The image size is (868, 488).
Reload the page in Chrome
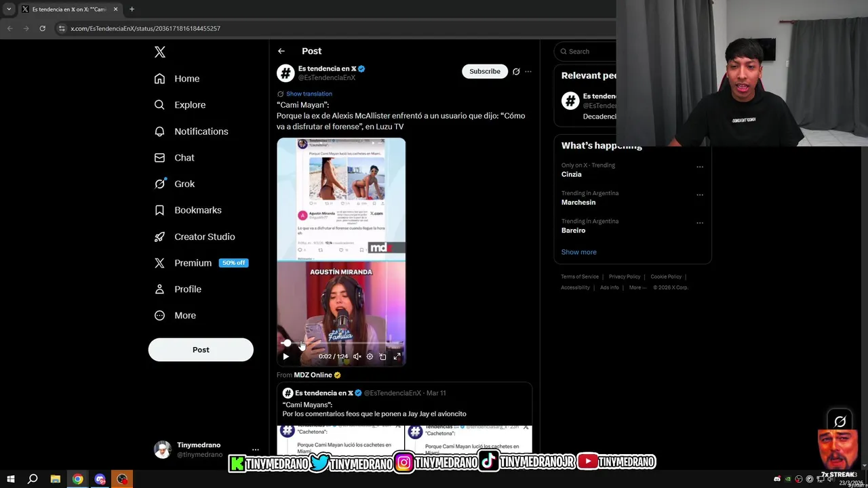[42, 28]
